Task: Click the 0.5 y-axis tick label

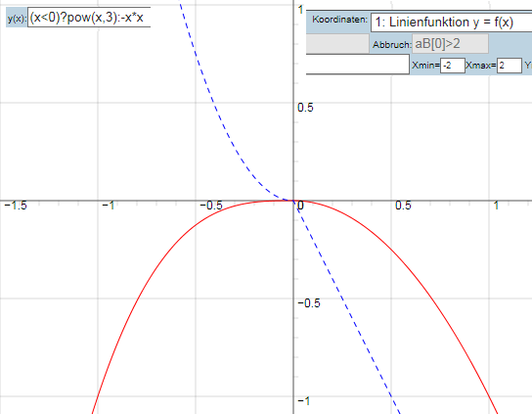Action: click(305, 108)
